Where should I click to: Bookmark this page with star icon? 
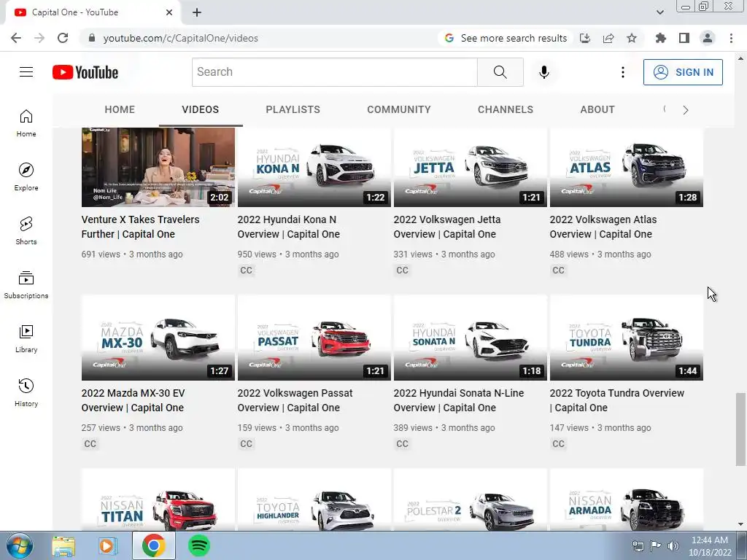(x=632, y=38)
